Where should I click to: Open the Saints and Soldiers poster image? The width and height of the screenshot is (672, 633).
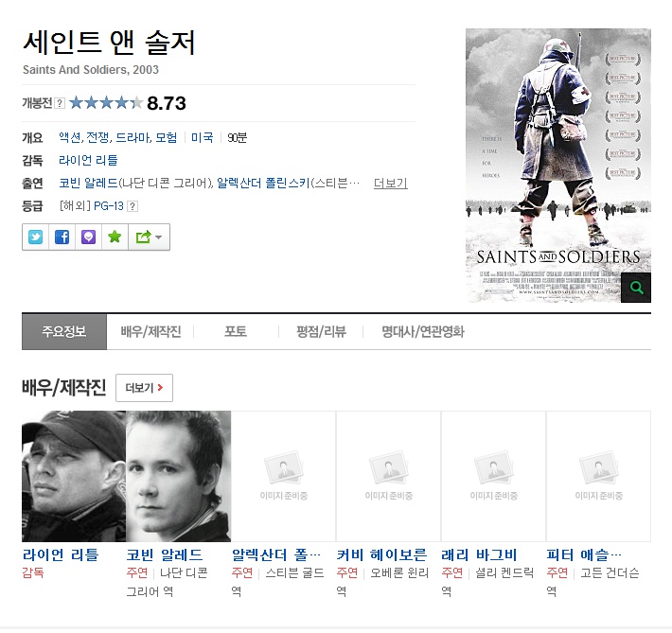[558, 166]
